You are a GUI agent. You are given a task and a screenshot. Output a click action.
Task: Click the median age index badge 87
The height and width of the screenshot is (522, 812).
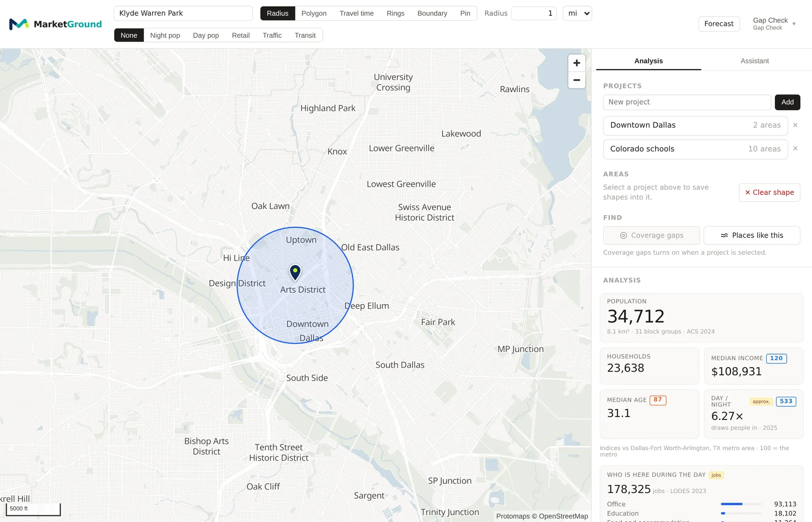[658, 400]
